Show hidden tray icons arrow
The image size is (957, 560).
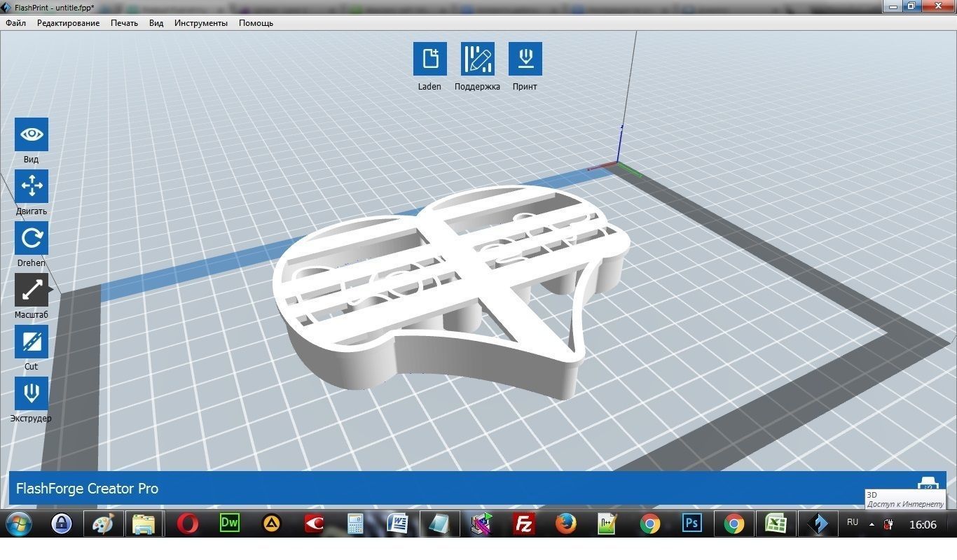[872, 524]
